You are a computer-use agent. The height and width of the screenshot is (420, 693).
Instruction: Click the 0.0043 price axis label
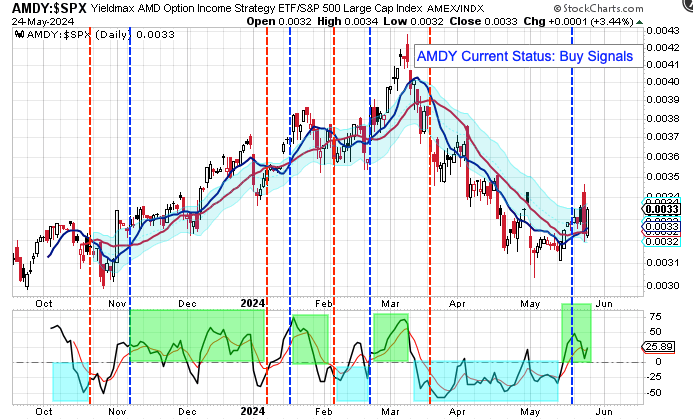[x=658, y=32]
